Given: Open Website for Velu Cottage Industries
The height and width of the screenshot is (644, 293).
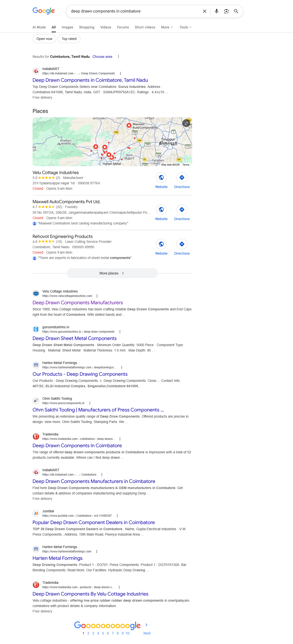Looking at the screenshot, I should click(161, 180).
